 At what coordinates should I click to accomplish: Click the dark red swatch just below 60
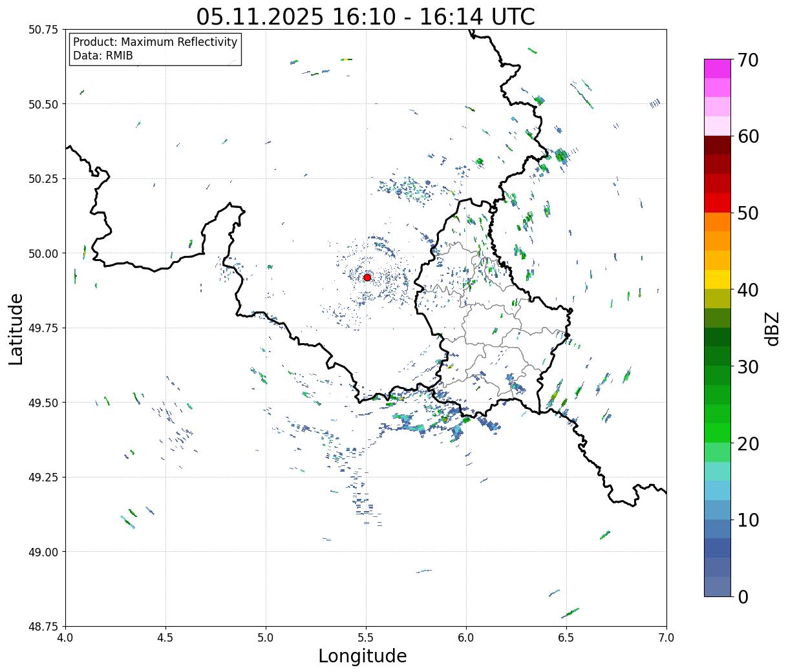(718, 145)
